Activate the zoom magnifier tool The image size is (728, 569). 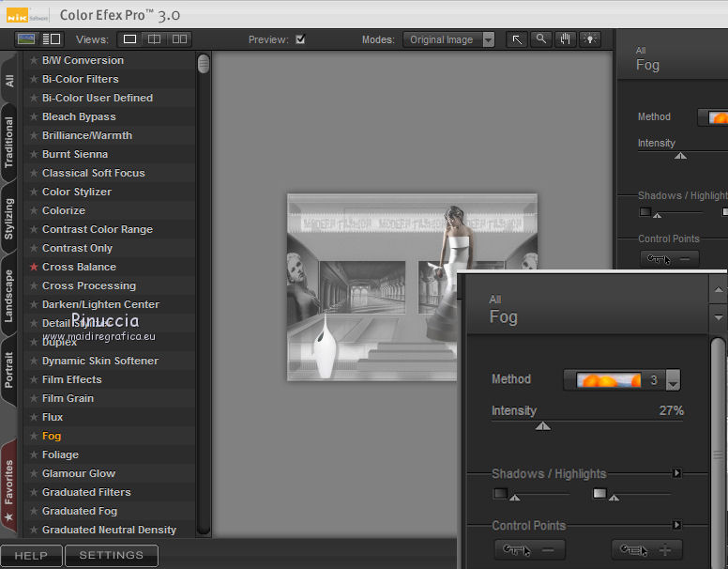541,39
